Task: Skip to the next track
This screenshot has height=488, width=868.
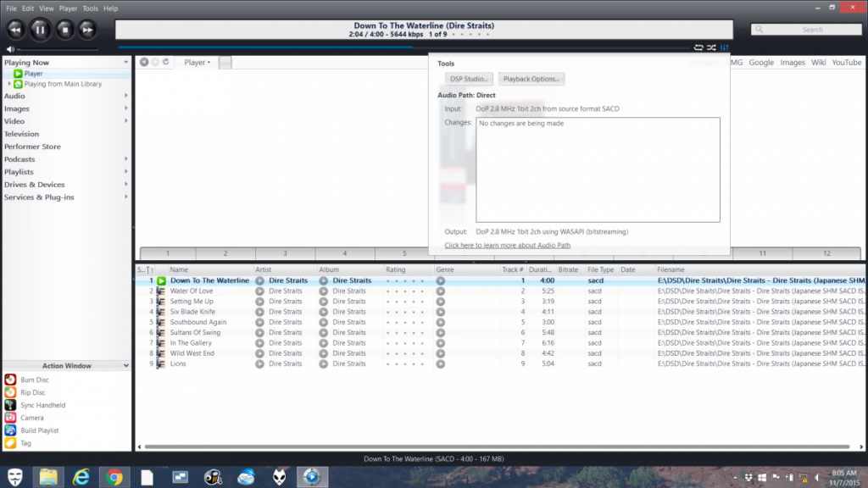Action: pyautogui.click(x=87, y=30)
